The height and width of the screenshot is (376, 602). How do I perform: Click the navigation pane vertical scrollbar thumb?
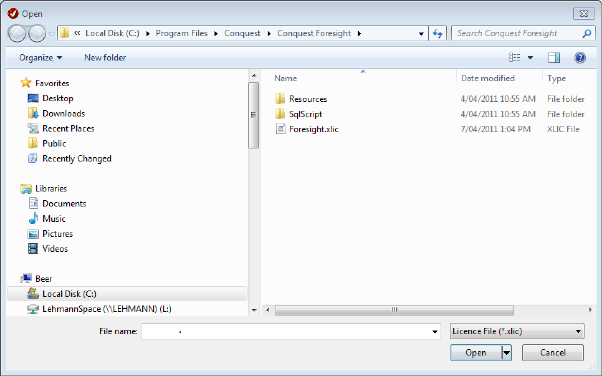tap(253, 115)
